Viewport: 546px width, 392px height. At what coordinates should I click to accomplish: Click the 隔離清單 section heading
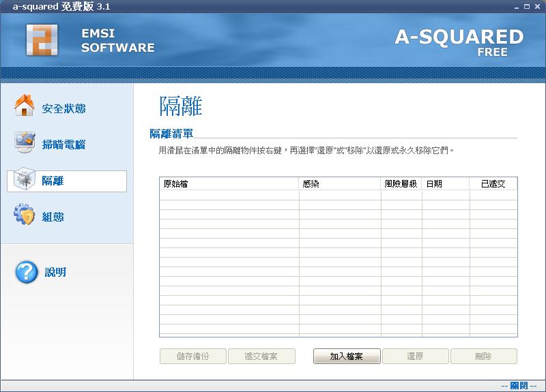(x=171, y=134)
